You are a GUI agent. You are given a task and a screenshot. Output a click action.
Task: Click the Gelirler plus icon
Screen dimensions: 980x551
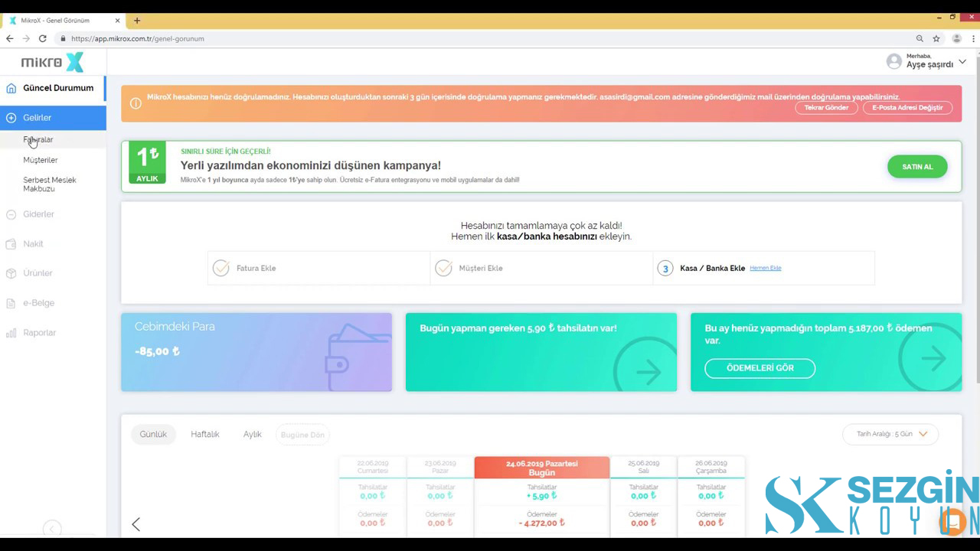coord(11,118)
